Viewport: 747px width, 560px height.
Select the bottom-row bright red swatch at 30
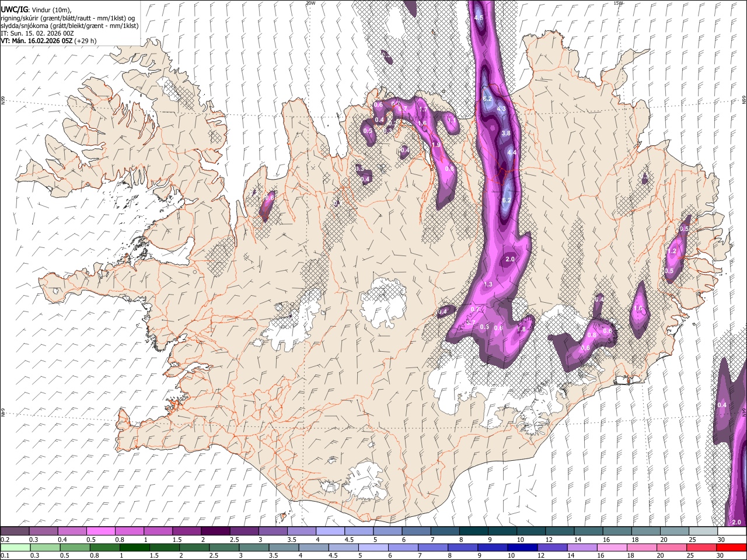click(x=731, y=547)
